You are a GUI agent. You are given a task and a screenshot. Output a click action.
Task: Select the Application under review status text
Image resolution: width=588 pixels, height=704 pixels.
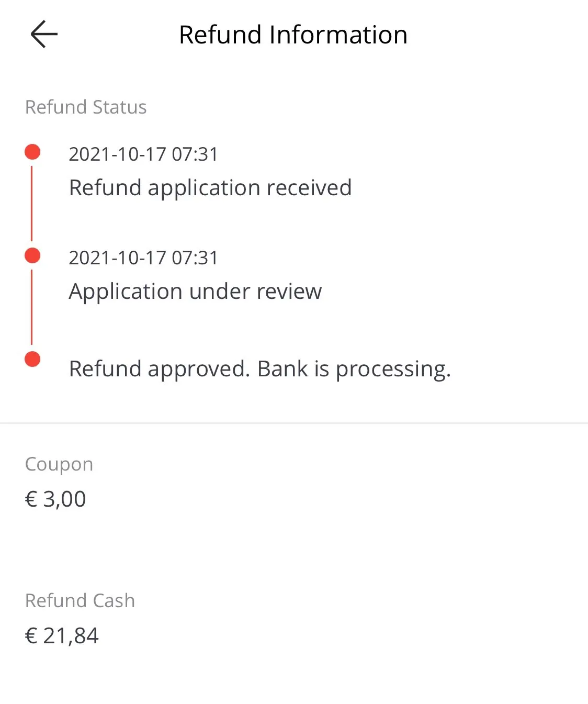(195, 292)
